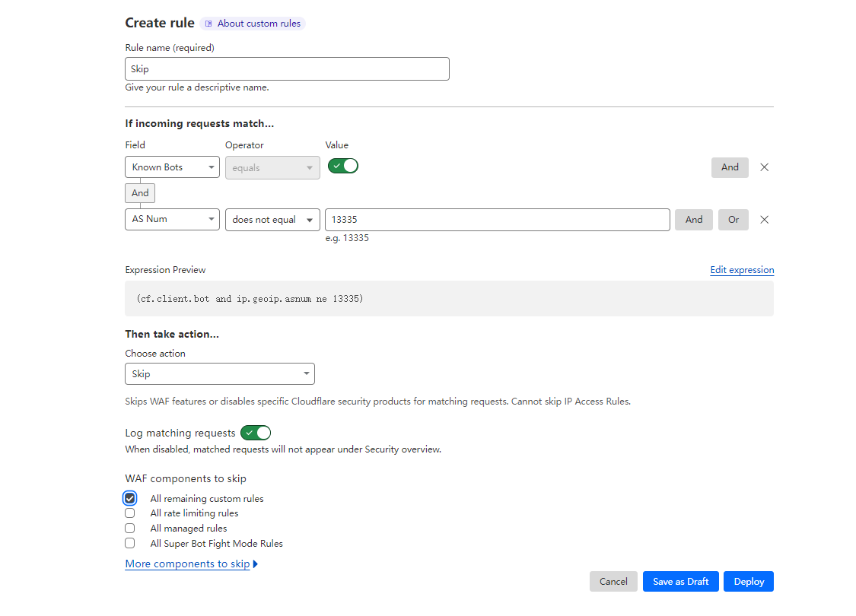
Task: Click the book icon beside About custom rules
Action: [x=208, y=24]
